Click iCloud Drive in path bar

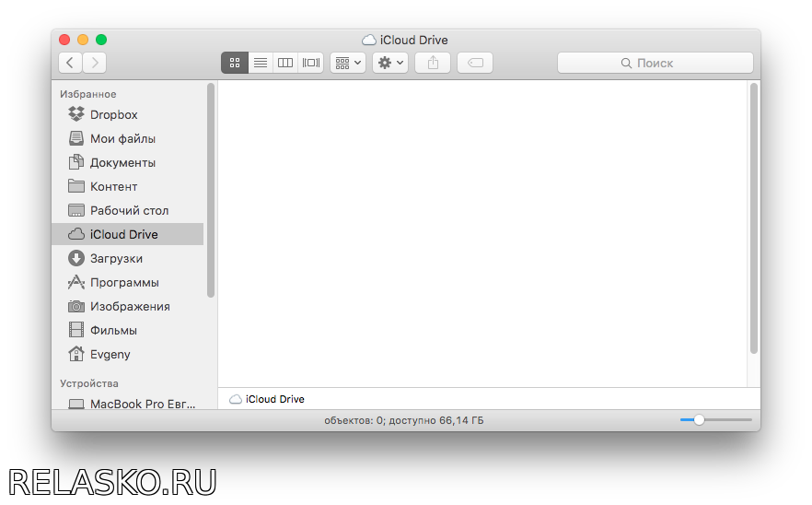[x=274, y=399]
